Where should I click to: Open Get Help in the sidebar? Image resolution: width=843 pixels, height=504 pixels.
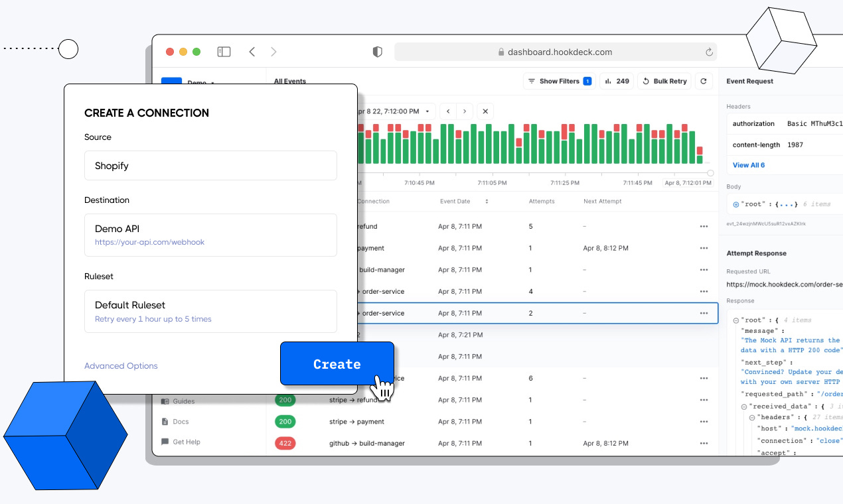pos(187,442)
